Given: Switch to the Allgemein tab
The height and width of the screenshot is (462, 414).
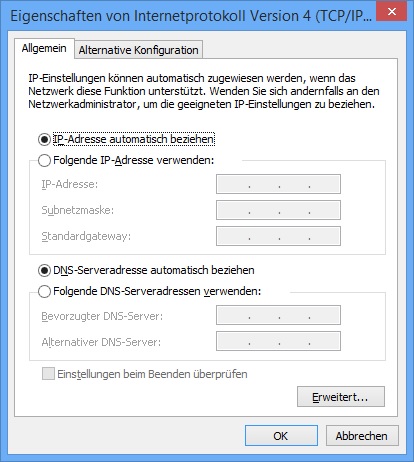Looking at the screenshot, I should [44, 48].
